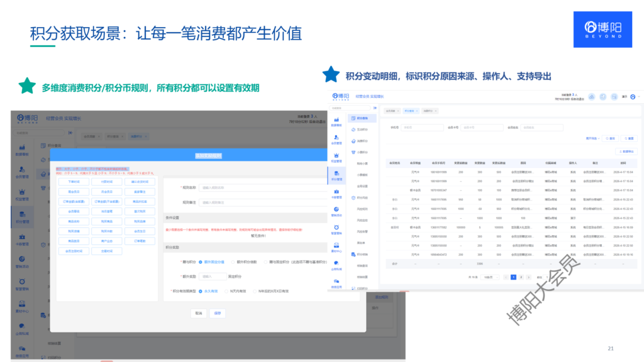Click 规则名称 input field
The image size is (644, 362).
(x=263, y=187)
